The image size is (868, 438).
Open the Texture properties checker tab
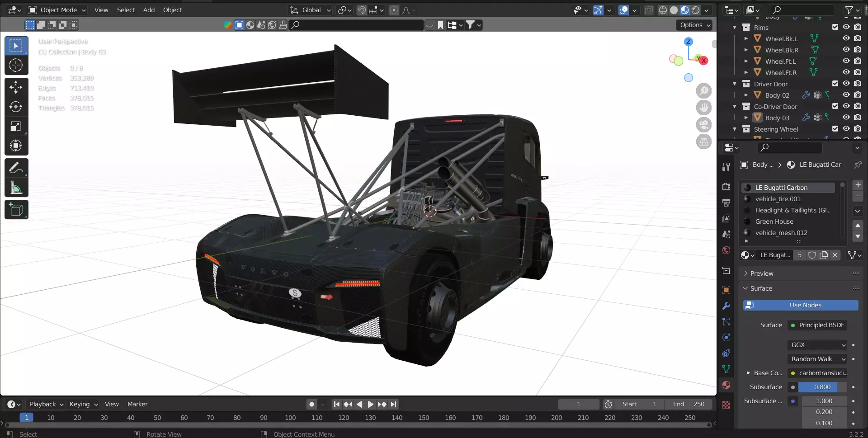point(726,405)
